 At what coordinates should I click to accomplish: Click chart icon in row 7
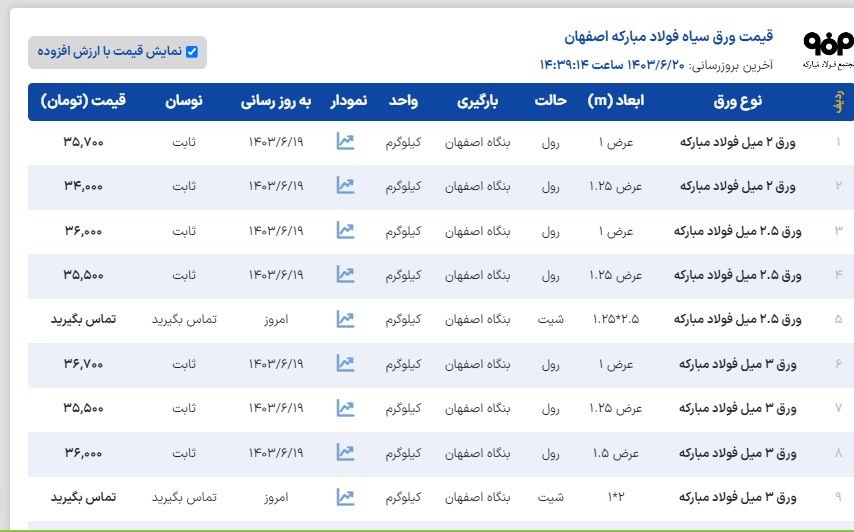(x=346, y=408)
